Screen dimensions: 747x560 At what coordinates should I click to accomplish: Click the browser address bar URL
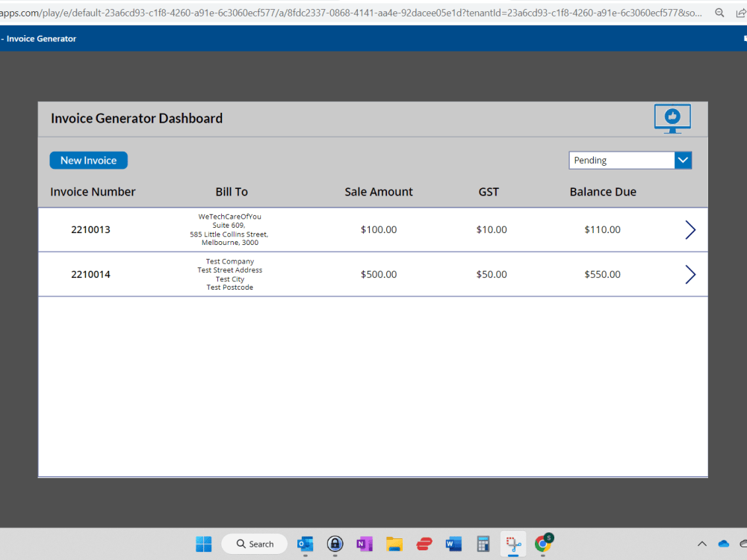click(x=299, y=12)
